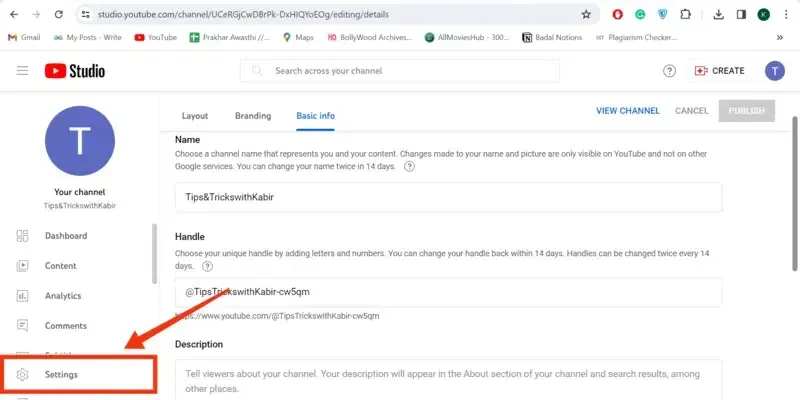Click the channel Name input field
This screenshot has height=400, width=800.
448,197
